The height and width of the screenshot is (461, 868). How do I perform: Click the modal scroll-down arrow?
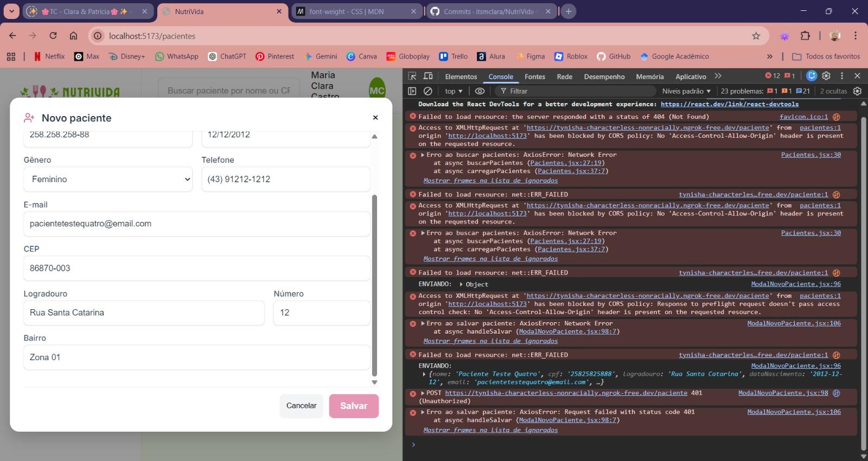(x=374, y=382)
